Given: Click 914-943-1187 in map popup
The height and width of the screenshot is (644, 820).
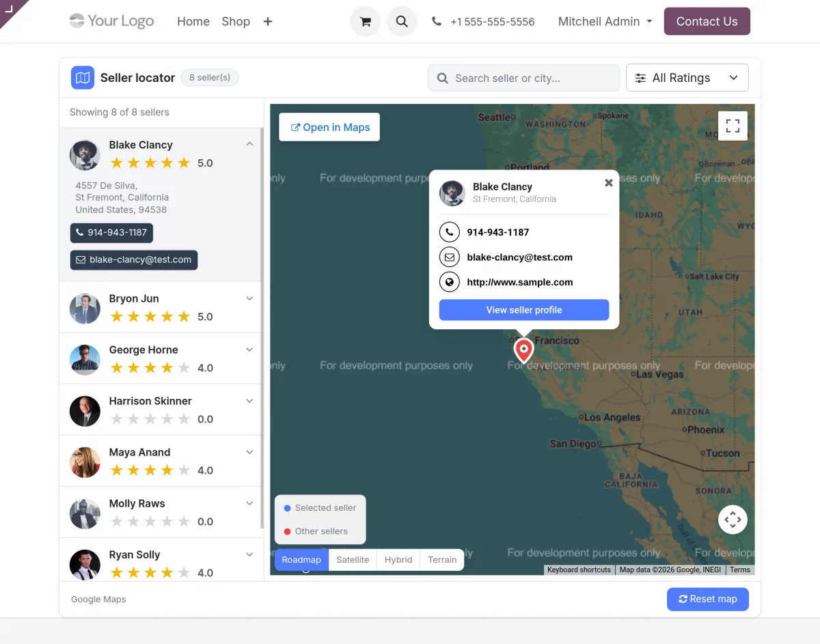Looking at the screenshot, I should click(498, 232).
